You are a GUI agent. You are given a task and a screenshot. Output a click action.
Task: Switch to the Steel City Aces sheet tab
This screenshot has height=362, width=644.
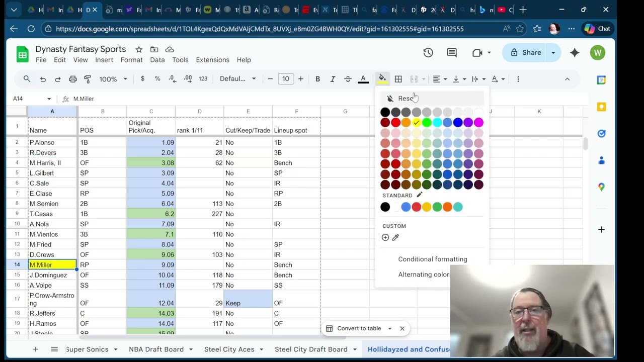229,349
